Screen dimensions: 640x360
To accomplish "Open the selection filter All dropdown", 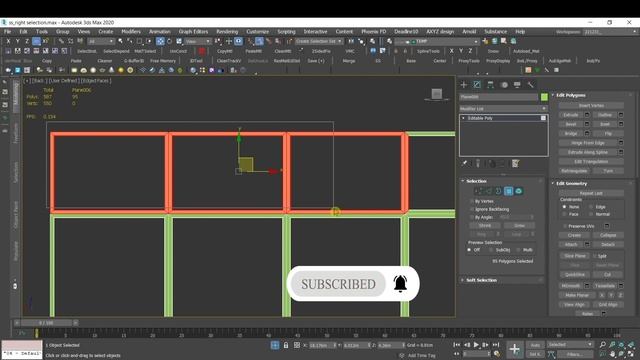I will pos(101,41).
